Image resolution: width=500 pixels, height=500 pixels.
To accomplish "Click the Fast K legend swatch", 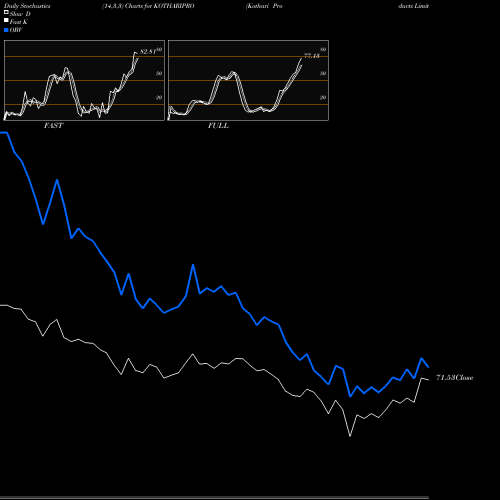I will point(6,20).
